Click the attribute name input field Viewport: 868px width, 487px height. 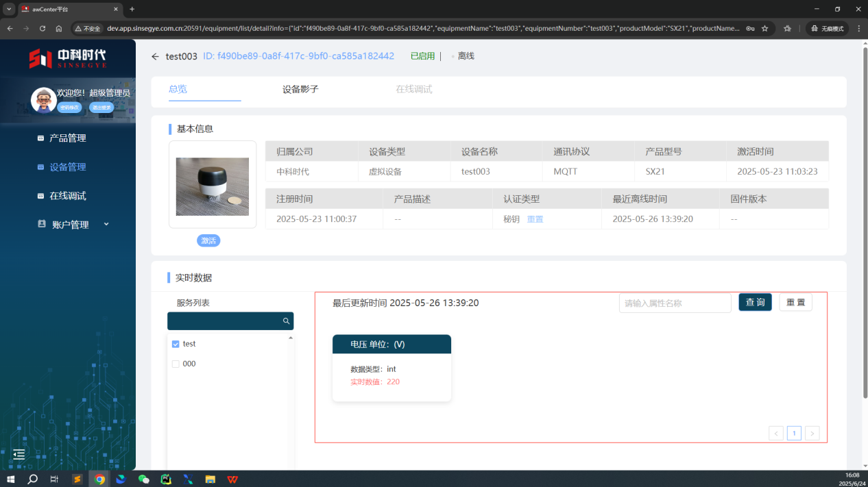[675, 303]
